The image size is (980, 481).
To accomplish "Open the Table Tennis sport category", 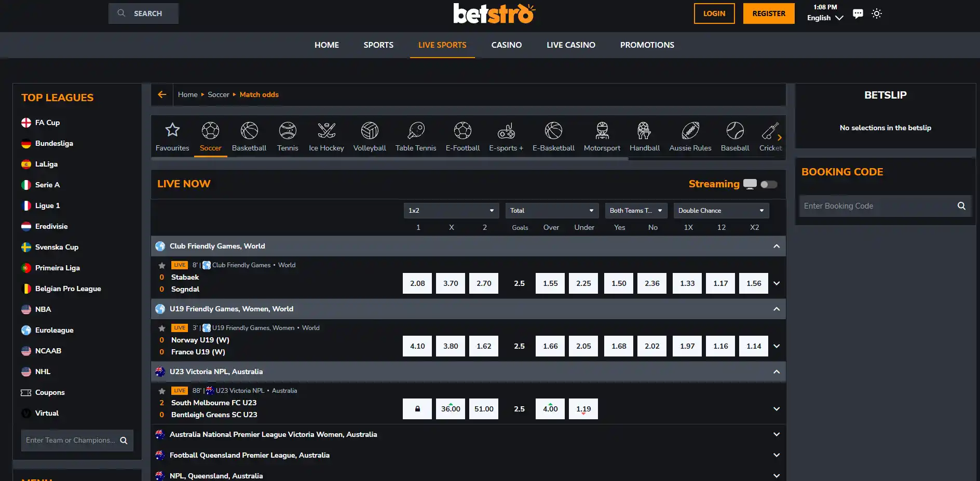I will pyautogui.click(x=416, y=136).
